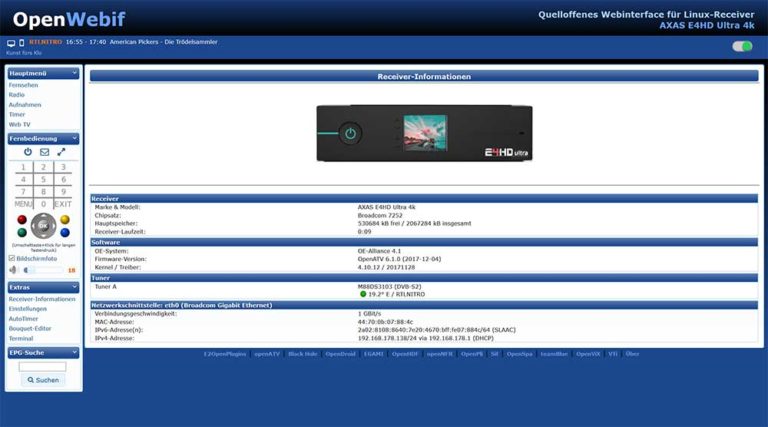Image resolution: width=768 pixels, height=427 pixels.
Task: Click the 19.2° E / RTLNITRO tuner status
Action: 396,294
